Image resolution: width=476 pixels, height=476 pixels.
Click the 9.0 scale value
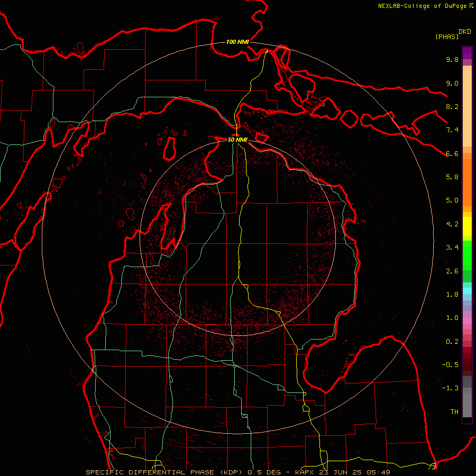pos(452,83)
